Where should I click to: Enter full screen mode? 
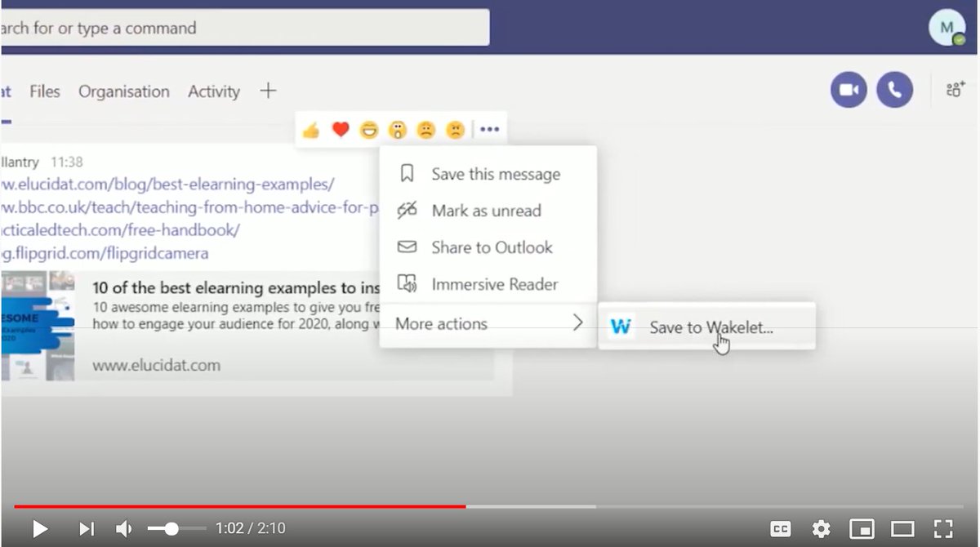point(943,529)
